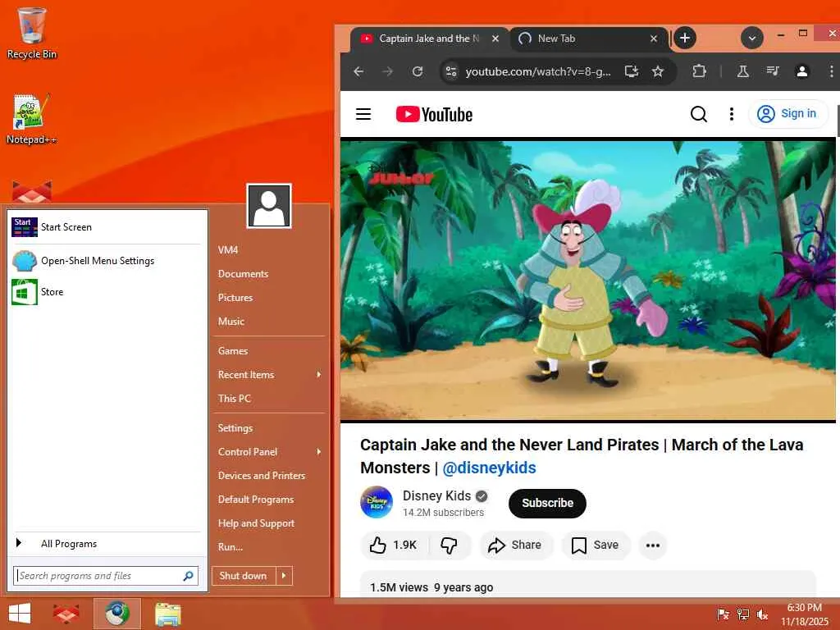Screen dimensions: 840x630
Task: Open the Chrome extensions puzzle icon
Action: pos(699,71)
